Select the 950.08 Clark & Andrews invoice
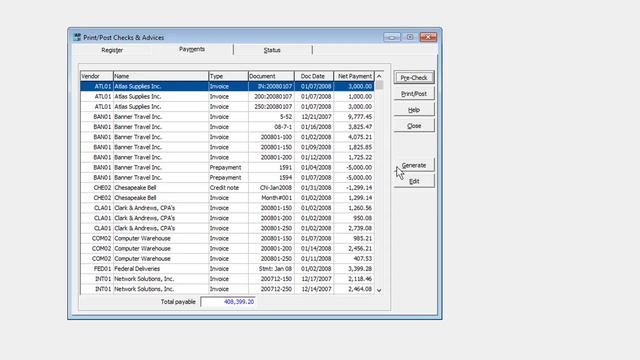640x360 pixels. pos(227,218)
